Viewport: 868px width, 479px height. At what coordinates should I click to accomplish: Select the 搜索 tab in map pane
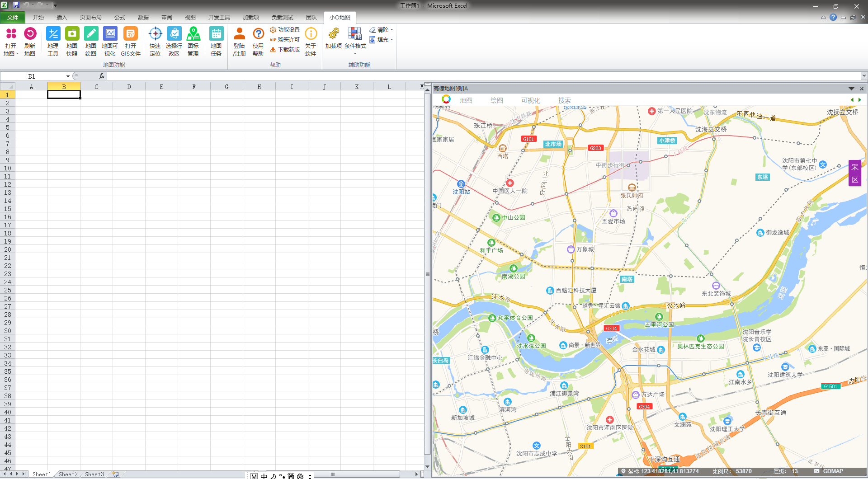point(564,100)
